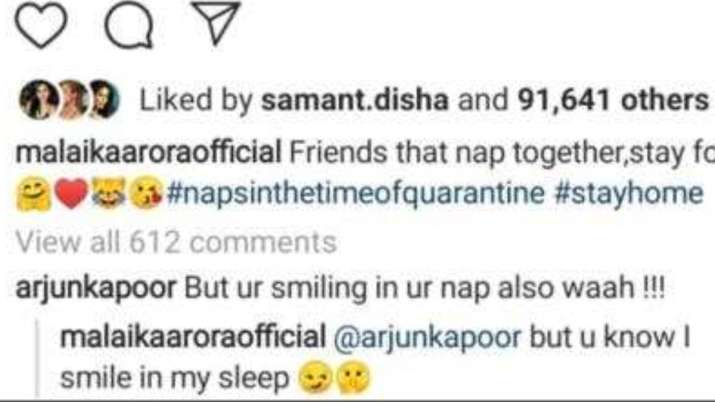This screenshot has height=402, width=715.
Task: Open third liker's profile picture
Action: tap(104, 99)
